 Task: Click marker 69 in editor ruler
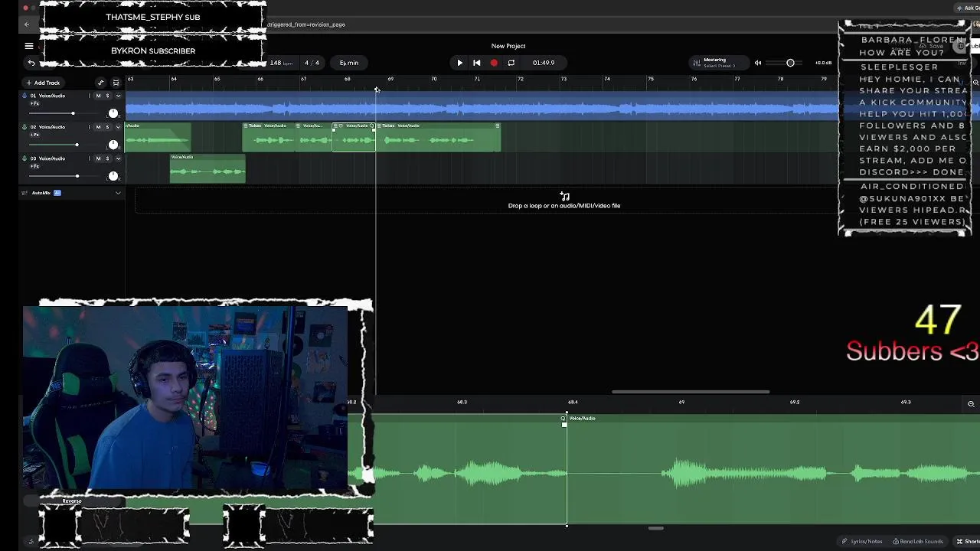pos(681,402)
